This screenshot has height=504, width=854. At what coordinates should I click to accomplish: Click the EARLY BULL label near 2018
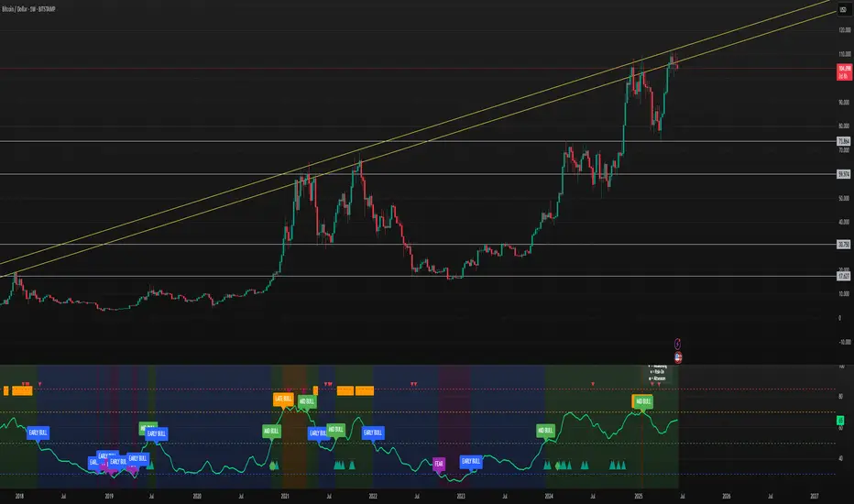(38, 433)
